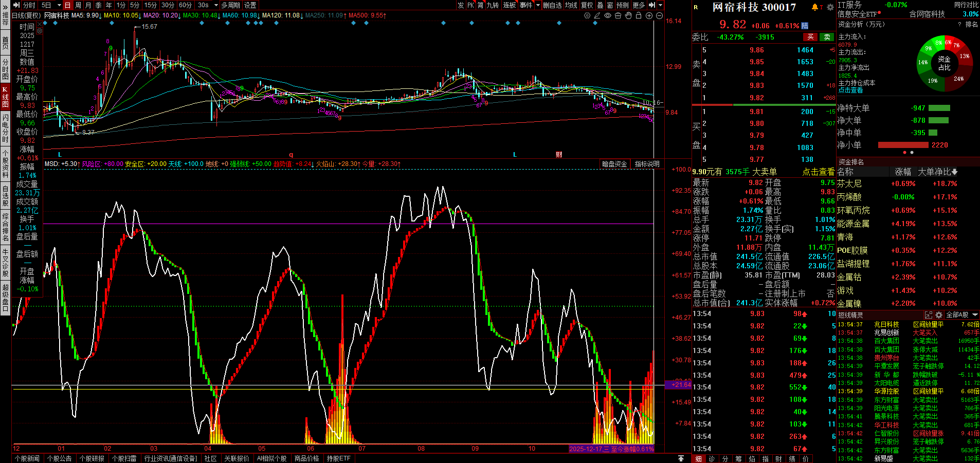This screenshot has width=980, height=463.
Task: Open stock panel settings gear
Action: coord(830,7)
